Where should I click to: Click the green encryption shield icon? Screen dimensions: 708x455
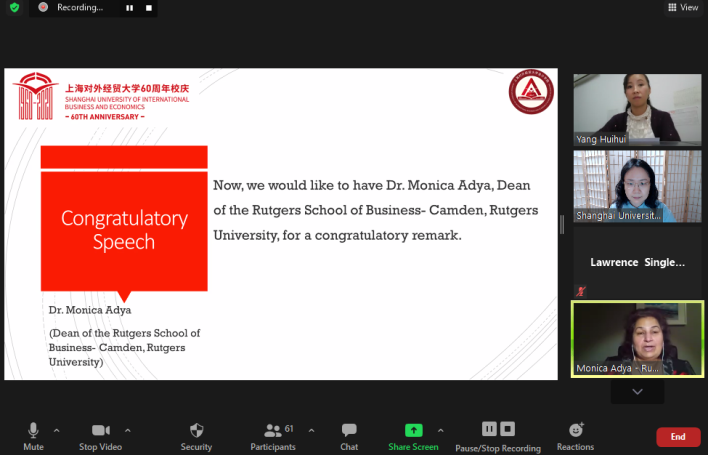14,7
